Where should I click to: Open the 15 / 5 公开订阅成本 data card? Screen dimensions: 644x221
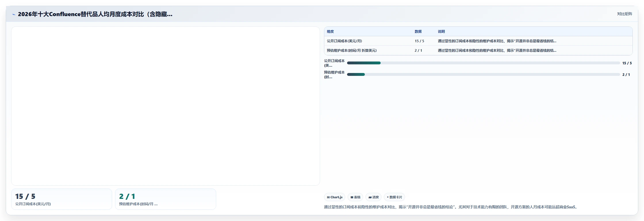(62, 199)
